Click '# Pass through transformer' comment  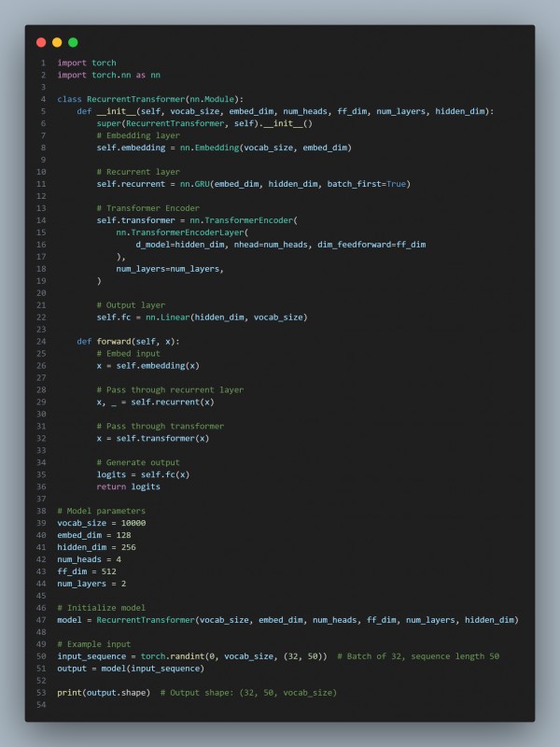pyautogui.click(x=160, y=427)
